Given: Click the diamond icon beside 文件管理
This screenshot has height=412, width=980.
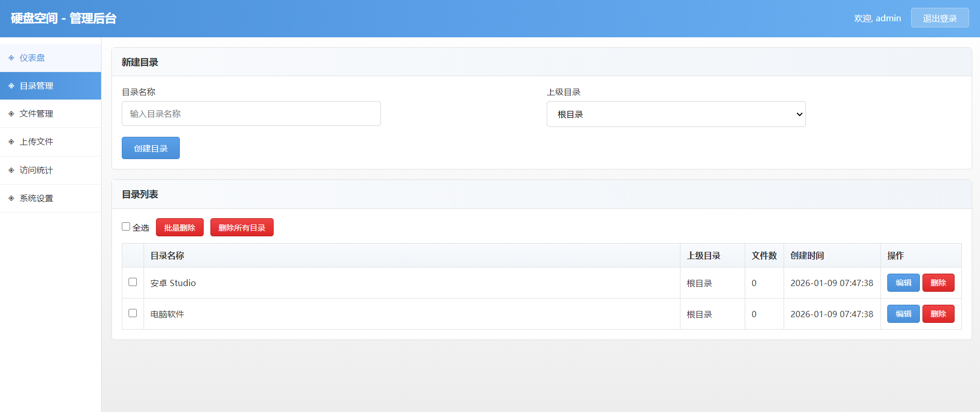Looking at the screenshot, I should (x=11, y=114).
